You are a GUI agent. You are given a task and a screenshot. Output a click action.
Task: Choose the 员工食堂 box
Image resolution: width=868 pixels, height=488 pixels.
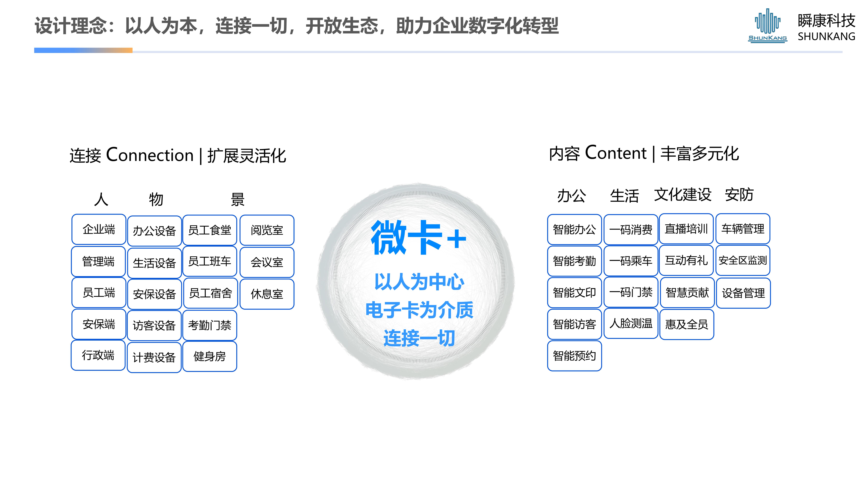pos(210,230)
